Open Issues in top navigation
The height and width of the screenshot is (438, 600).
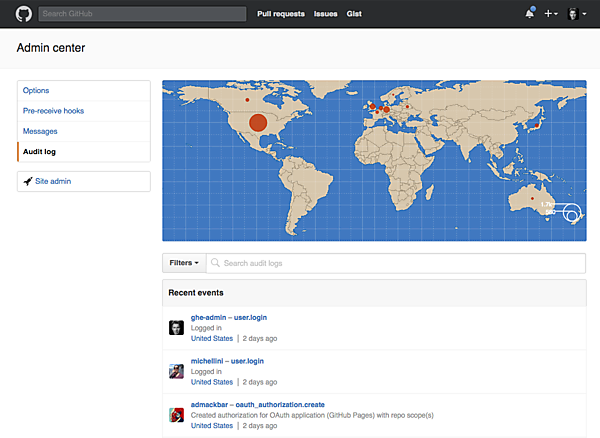coord(326,14)
